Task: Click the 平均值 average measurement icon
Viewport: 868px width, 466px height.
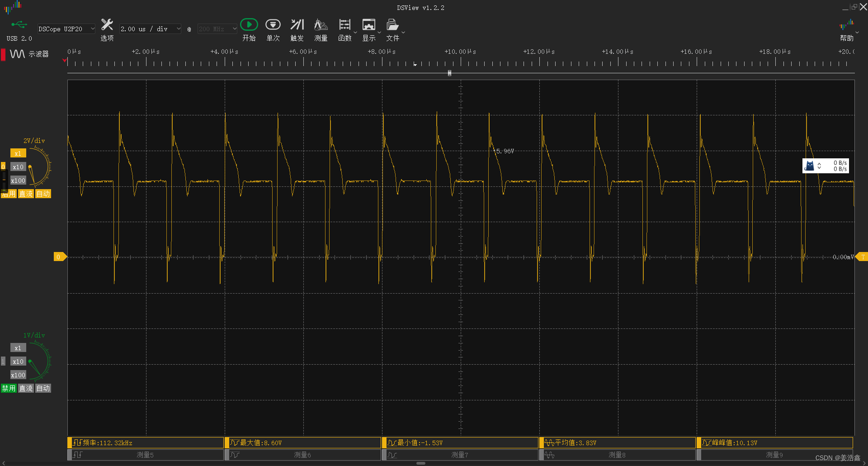Action: pos(549,442)
